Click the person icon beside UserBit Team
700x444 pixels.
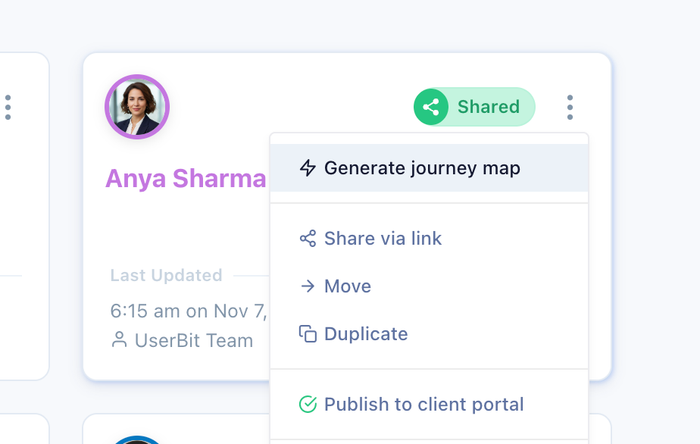(119, 340)
